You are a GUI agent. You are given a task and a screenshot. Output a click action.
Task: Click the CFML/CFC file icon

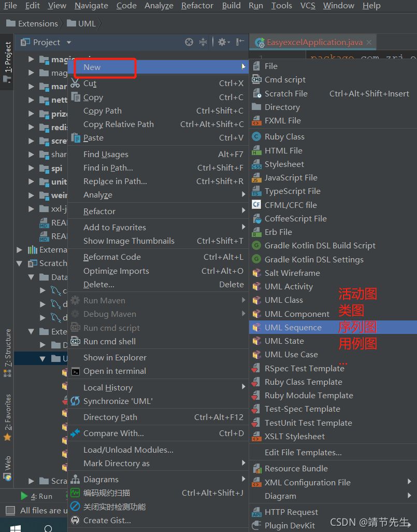256,205
